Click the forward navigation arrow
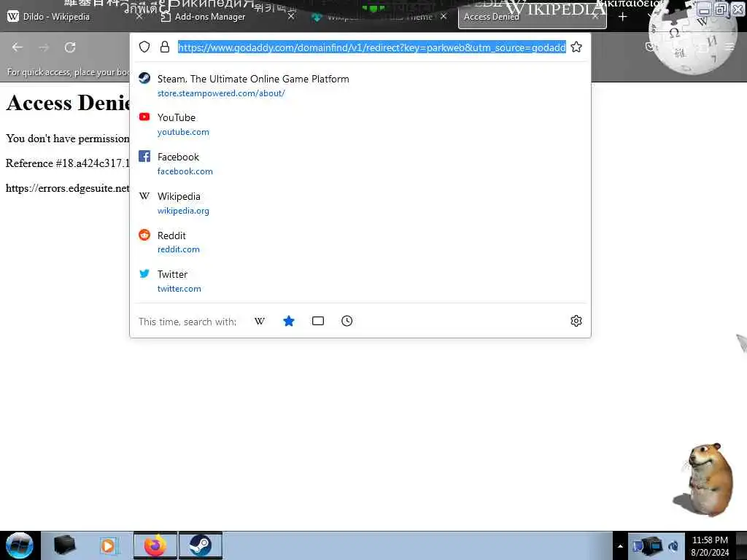The width and height of the screenshot is (747, 560). click(44, 47)
